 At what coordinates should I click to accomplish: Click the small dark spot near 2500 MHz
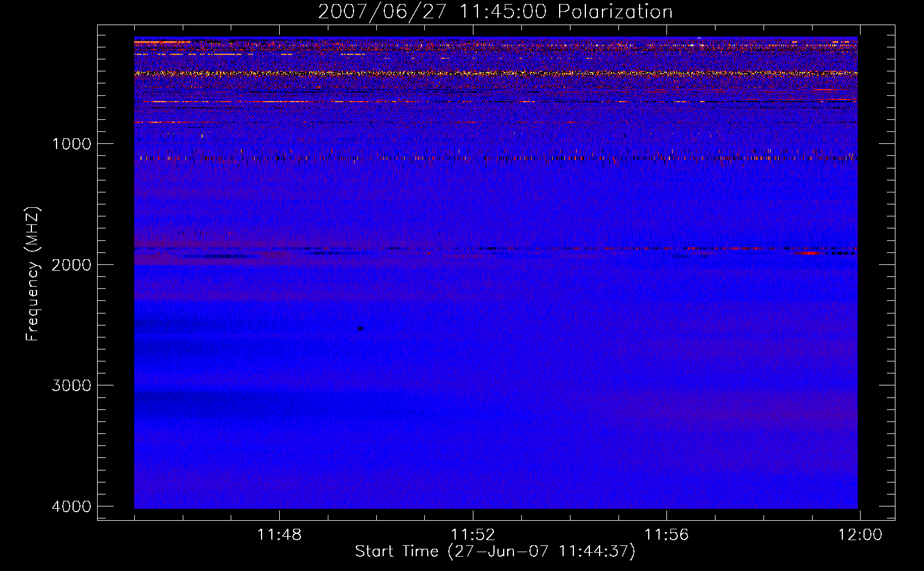coord(360,328)
